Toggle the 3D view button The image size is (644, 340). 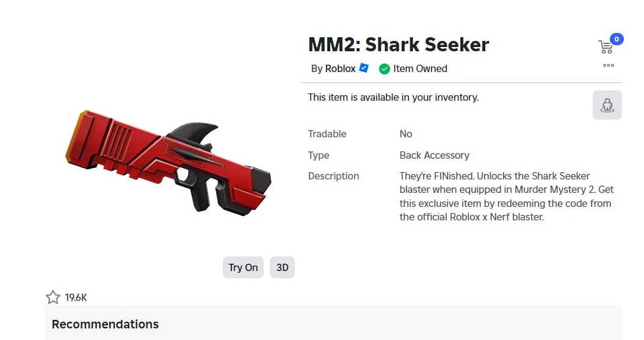282,267
